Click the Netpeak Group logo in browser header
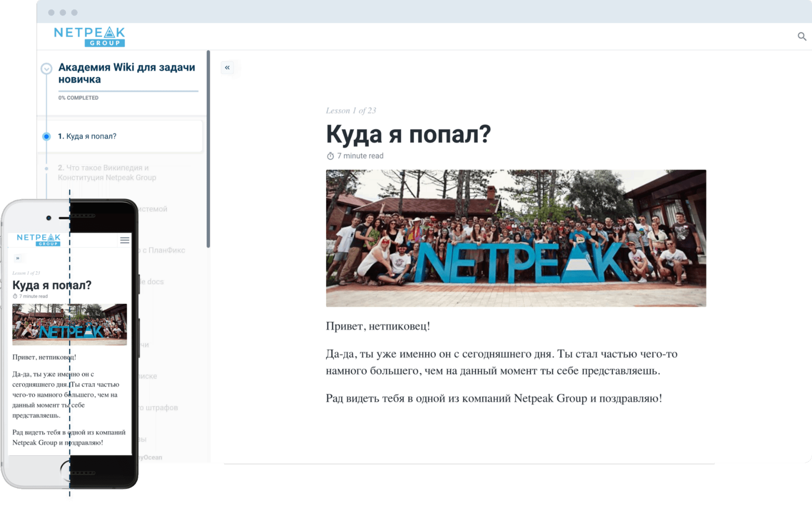Image resolution: width=812 pixels, height=506 pixels. pos(89,37)
